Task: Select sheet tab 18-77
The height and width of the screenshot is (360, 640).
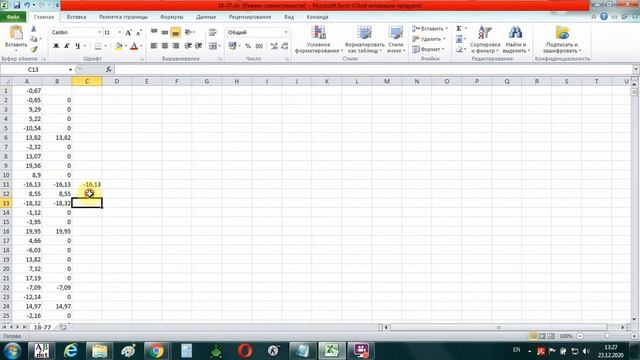Action: (x=42, y=327)
